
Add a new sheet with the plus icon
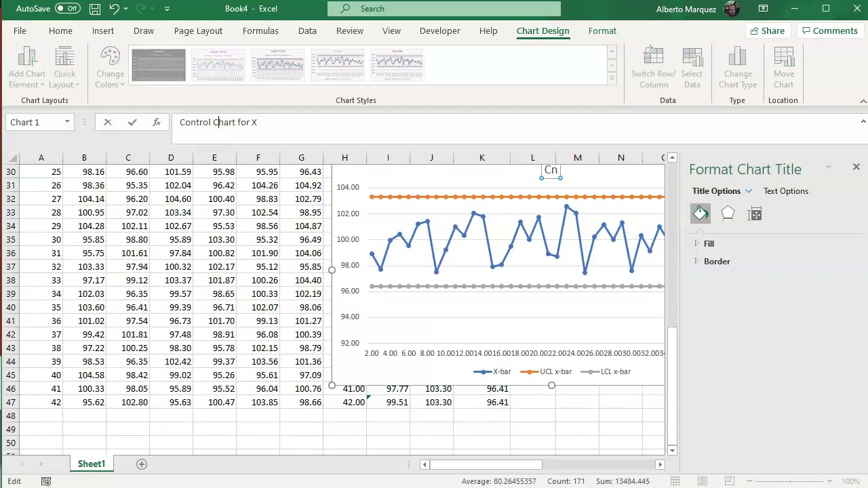tap(142, 464)
